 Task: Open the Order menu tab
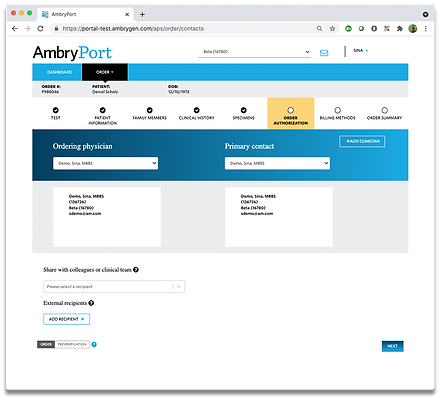(x=105, y=72)
